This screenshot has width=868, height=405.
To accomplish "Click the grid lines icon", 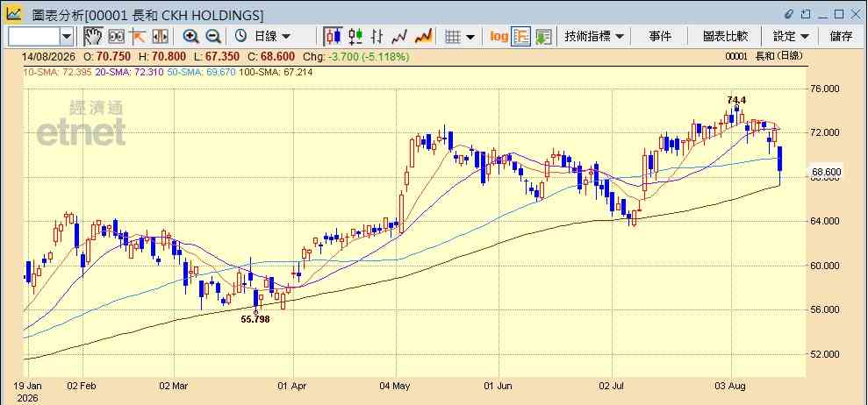I will (x=453, y=37).
